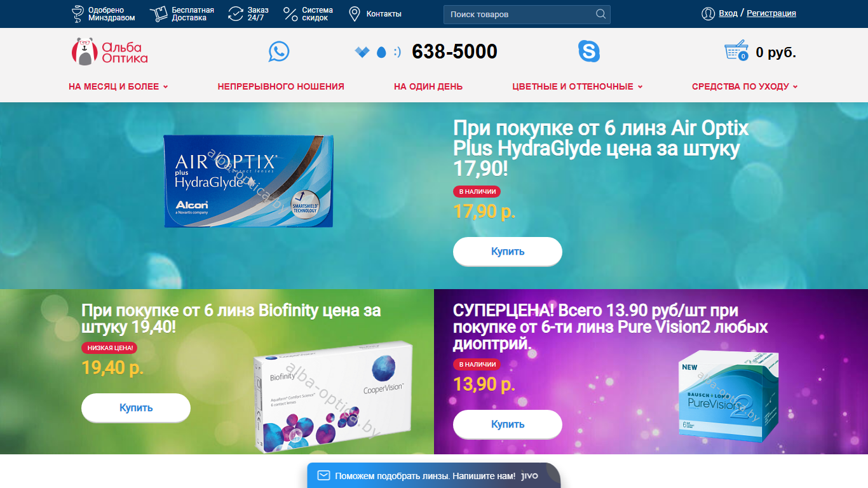Image resolution: width=868 pixels, height=488 pixels.
Task: Click the Регистрация link
Action: point(771,13)
